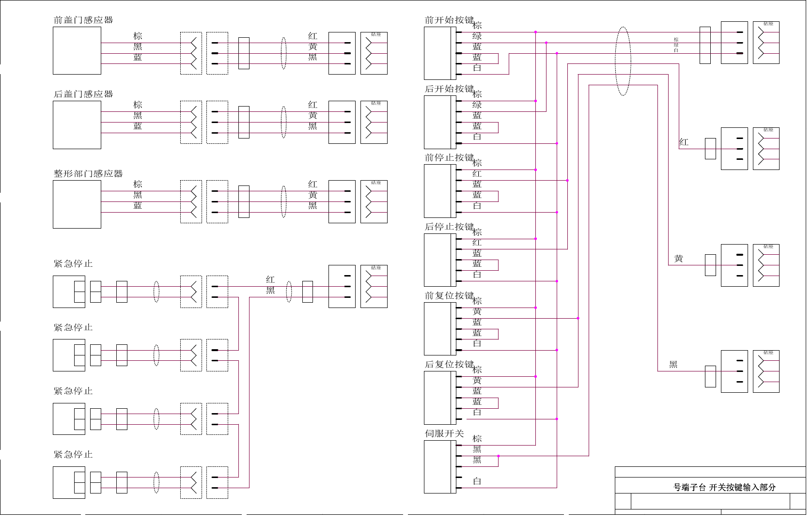Select the 黑 wire label beside right connector
The image size is (812, 524).
(673, 364)
